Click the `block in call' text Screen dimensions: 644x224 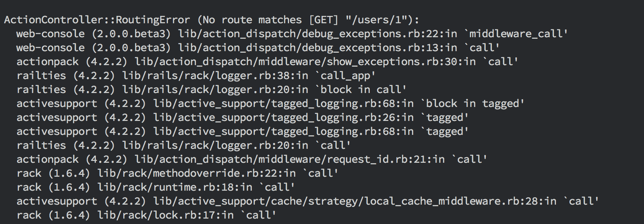[x=361, y=90]
